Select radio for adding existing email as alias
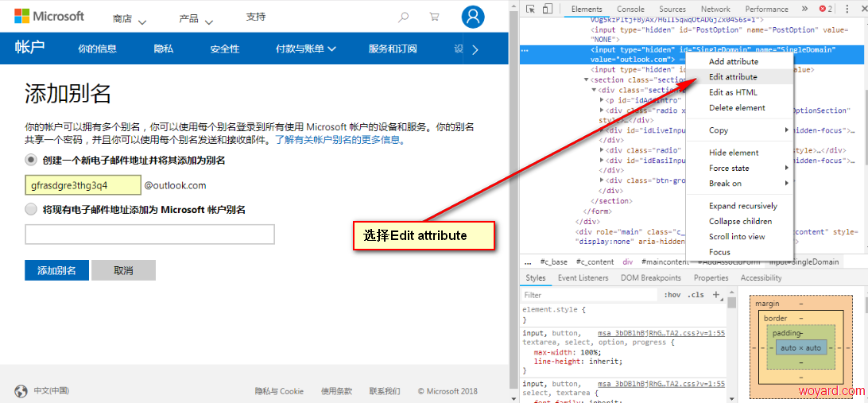 [x=31, y=210]
